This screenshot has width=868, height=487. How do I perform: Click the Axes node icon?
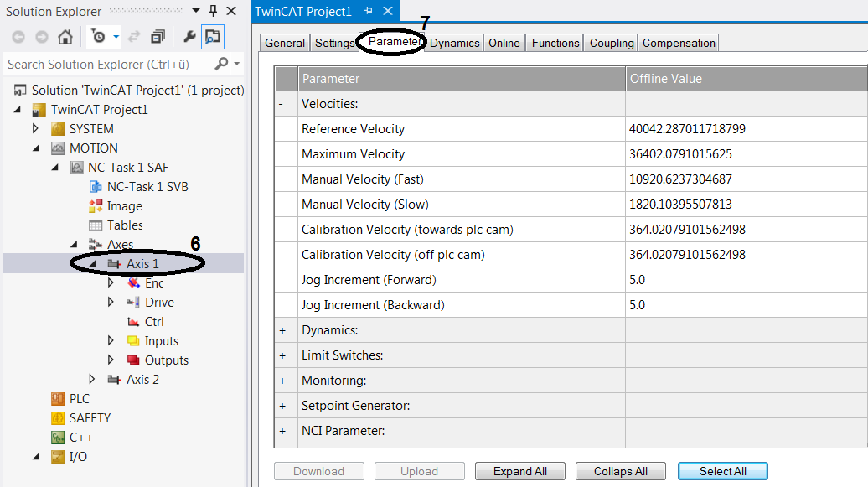tap(96, 244)
